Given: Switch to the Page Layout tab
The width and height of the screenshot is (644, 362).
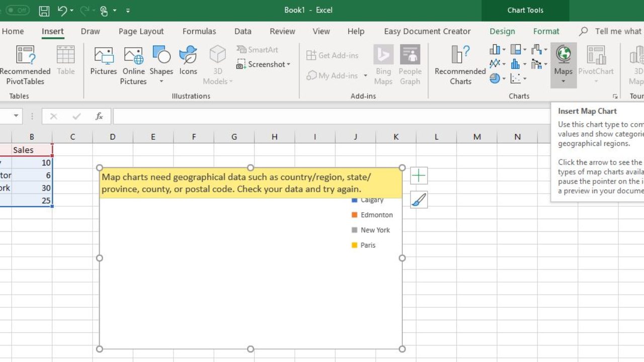Looking at the screenshot, I should 141,31.
